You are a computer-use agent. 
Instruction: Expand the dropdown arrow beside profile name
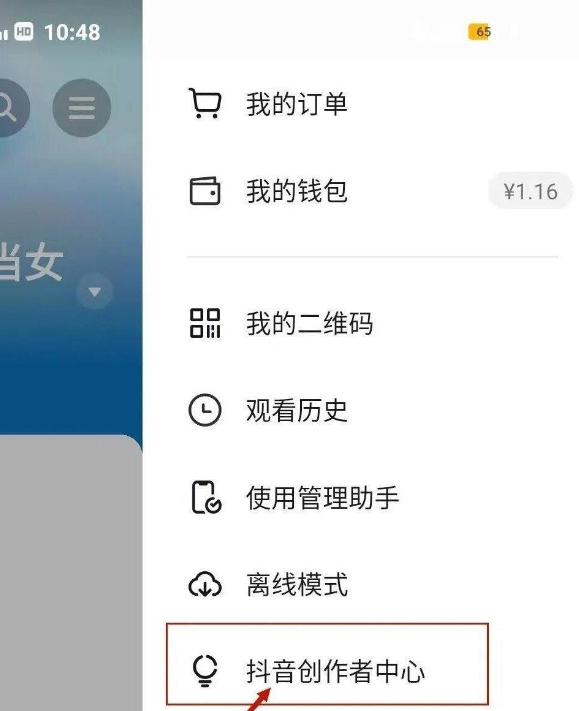point(94,291)
